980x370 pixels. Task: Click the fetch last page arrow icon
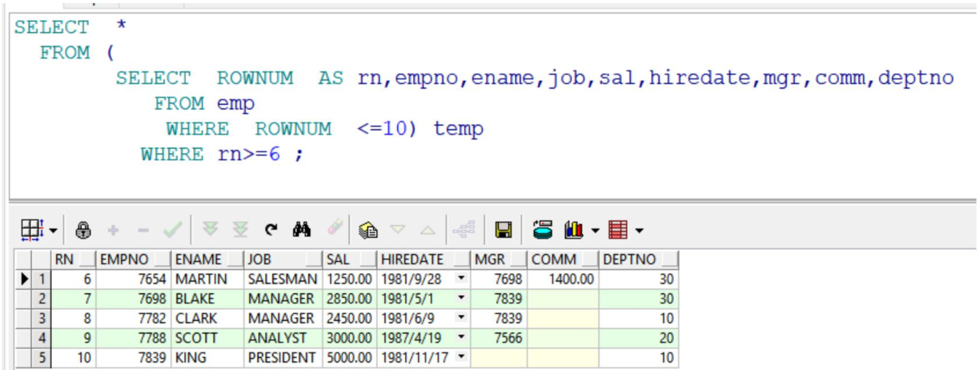[x=240, y=230]
